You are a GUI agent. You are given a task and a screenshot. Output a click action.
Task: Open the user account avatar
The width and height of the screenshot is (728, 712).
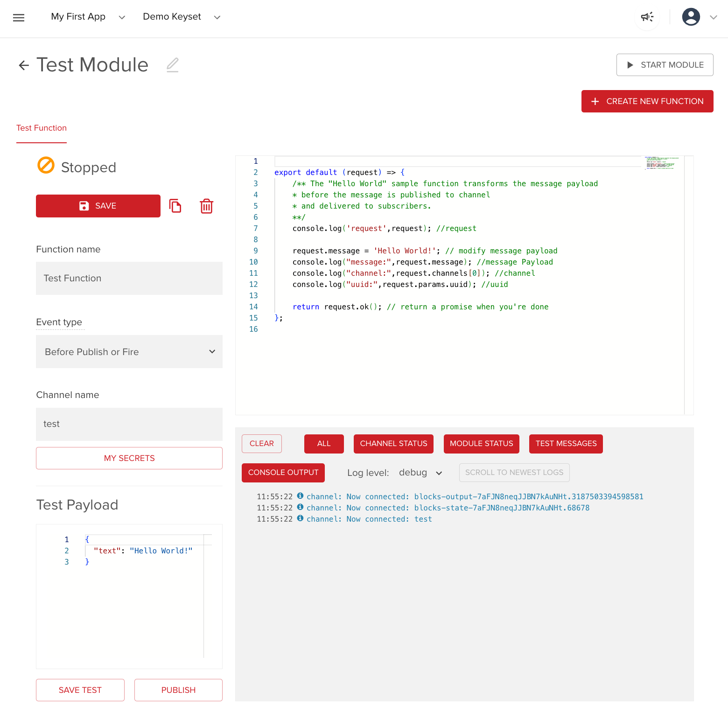(691, 16)
